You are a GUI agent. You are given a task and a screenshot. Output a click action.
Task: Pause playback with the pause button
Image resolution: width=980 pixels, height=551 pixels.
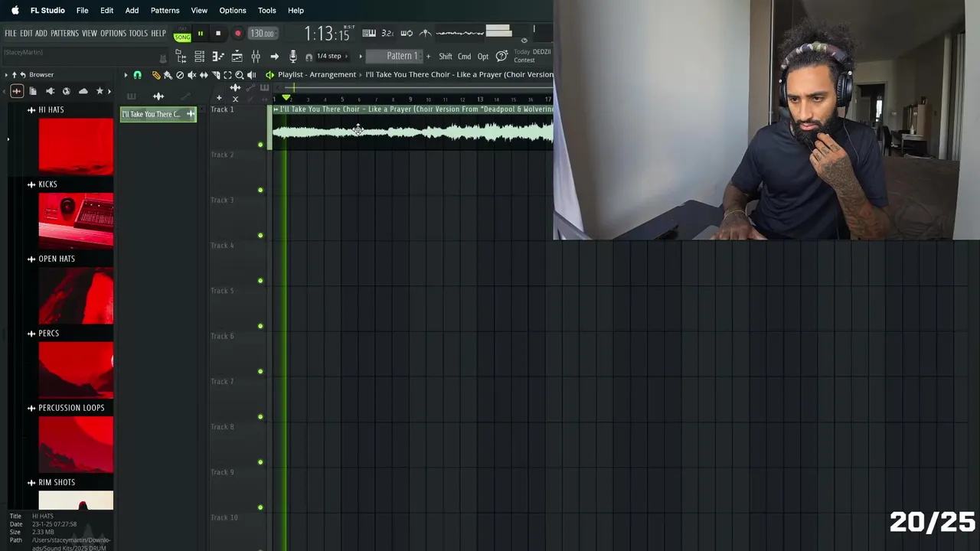201,34
